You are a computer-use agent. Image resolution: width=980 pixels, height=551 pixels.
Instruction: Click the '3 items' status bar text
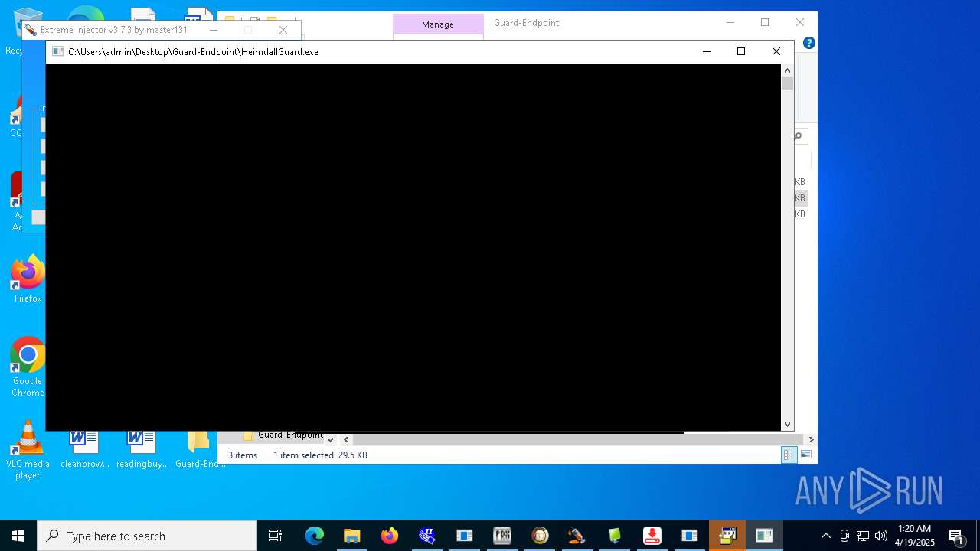pos(243,455)
